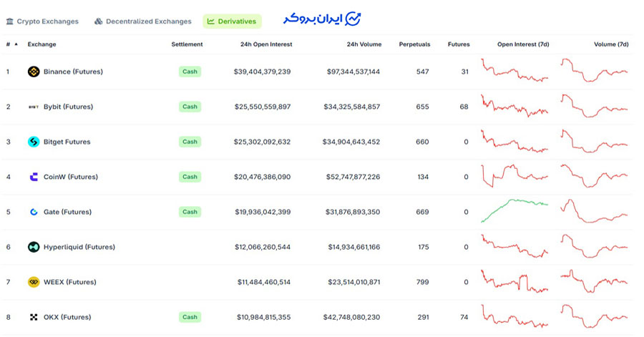The width and height of the screenshot is (644, 337).
Task: Sort by 24h Open Interest header
Action: 266,44
